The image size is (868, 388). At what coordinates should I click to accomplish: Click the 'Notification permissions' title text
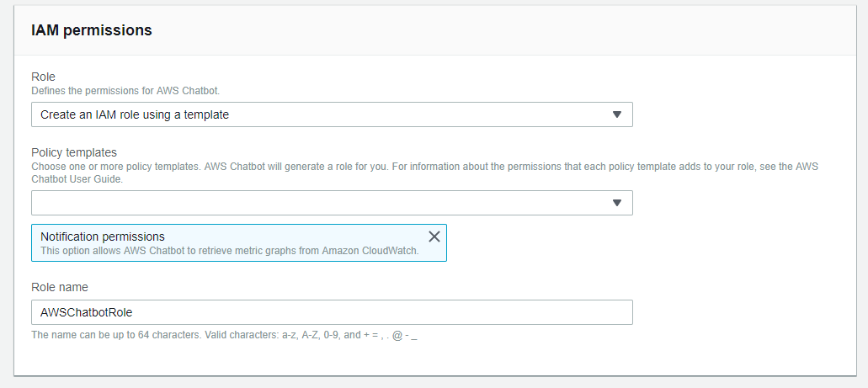102,237
